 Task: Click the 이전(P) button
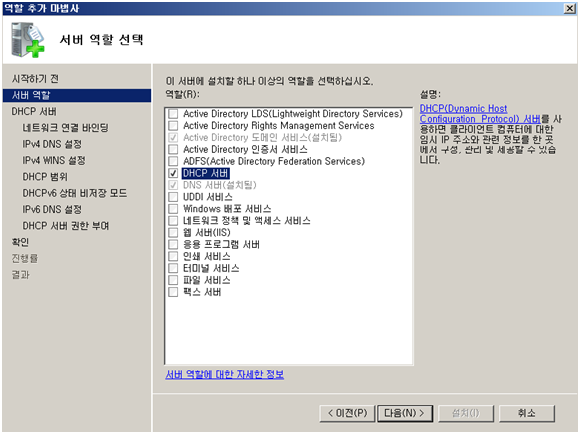tap(347, 413)
